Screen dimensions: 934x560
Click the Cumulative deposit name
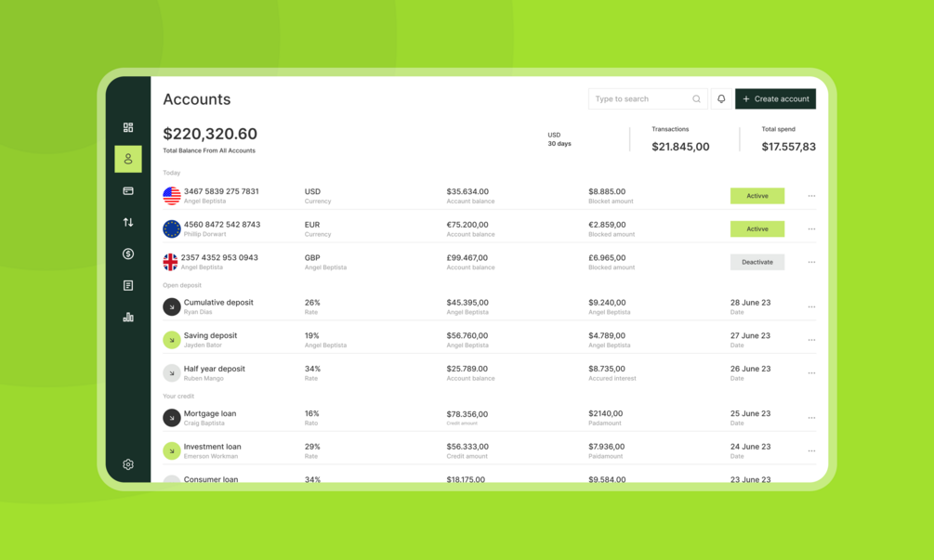pos(218,303)
